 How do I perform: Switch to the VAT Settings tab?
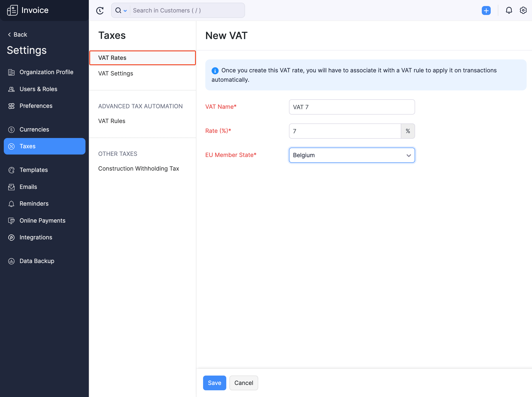(116, 73)
